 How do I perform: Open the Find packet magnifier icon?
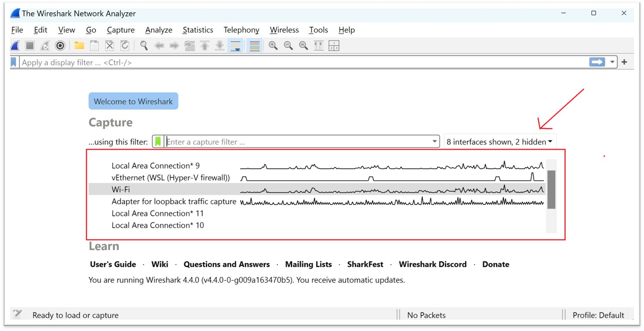143,45
